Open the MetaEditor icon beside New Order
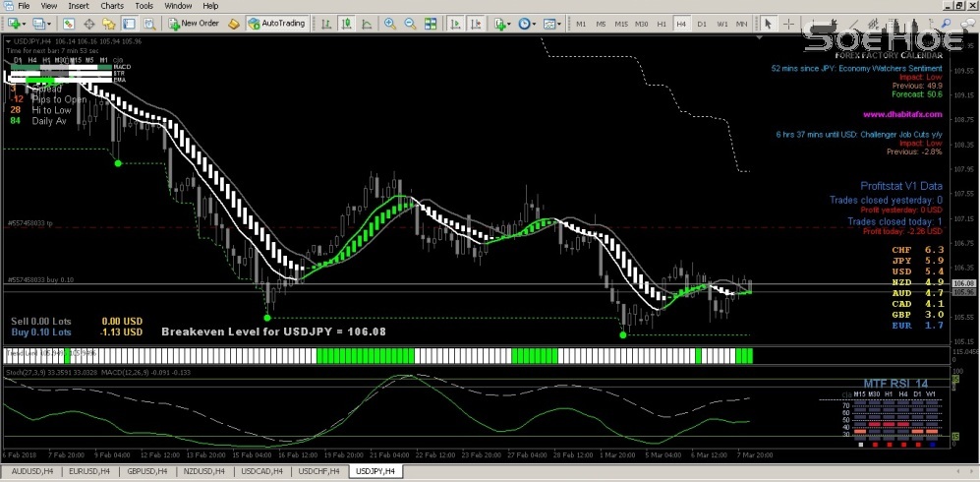The image size is (980, 482). (233, 23)
